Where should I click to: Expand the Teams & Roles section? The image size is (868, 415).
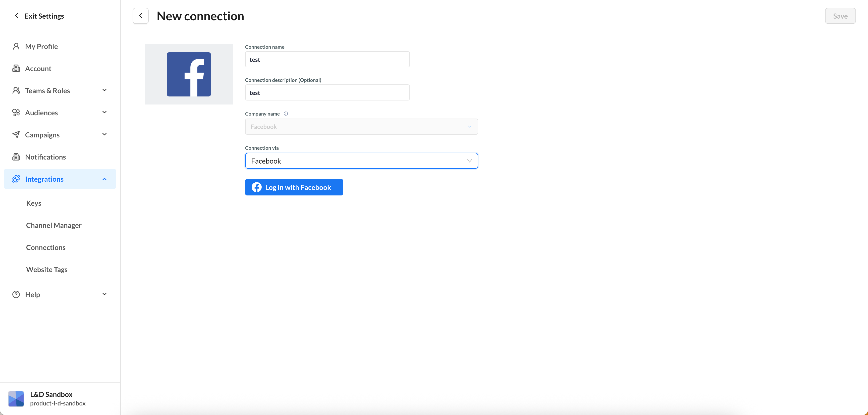point(104,90)
